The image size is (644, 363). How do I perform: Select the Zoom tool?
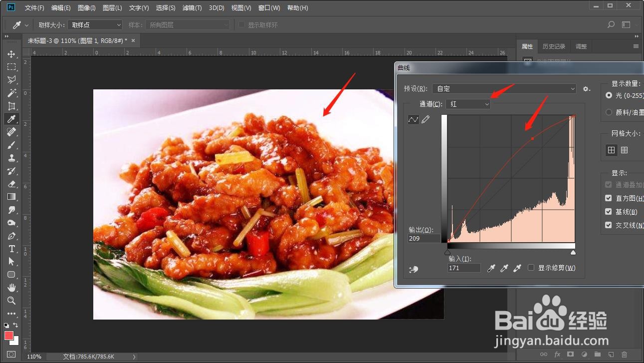pyautogui.click(x=11, y=301)
